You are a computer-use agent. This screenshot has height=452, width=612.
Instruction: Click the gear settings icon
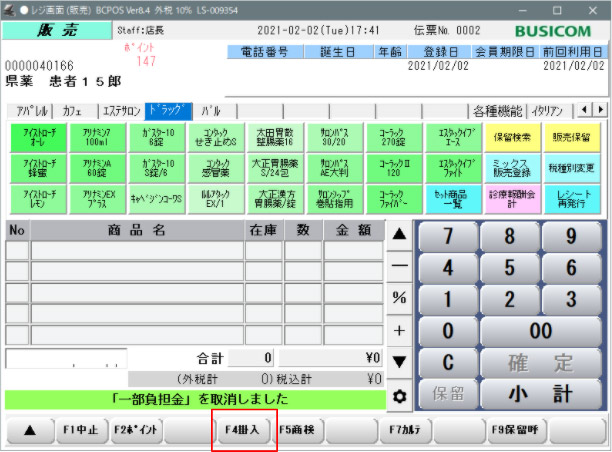tap(400, 396)
